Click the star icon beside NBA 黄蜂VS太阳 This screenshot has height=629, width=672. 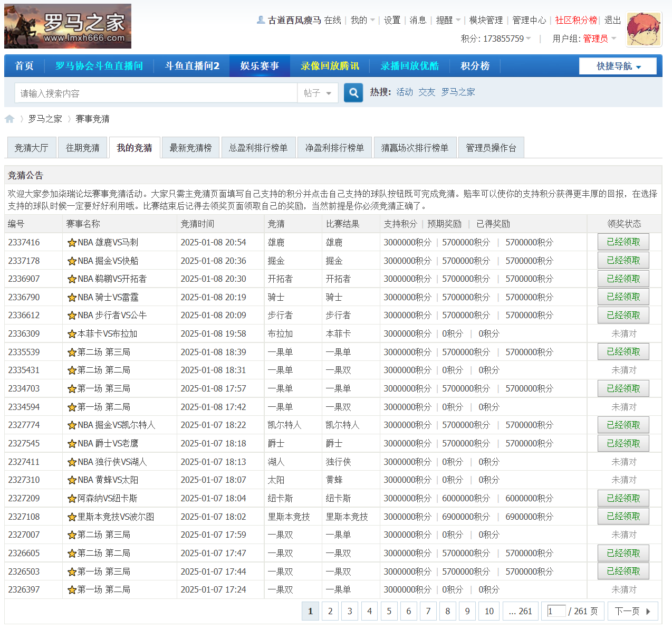click(72, 480)
